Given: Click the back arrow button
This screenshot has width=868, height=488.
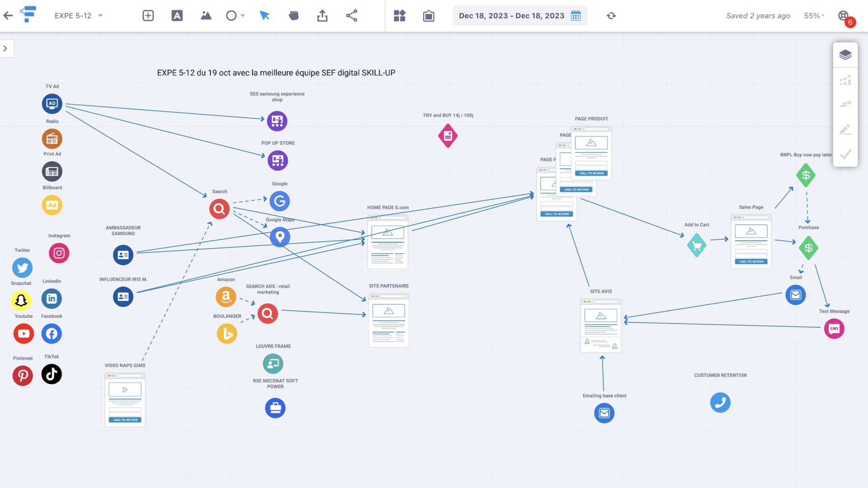Looking at the screenshot, I should pyautogui.click(x=8, y=15).
